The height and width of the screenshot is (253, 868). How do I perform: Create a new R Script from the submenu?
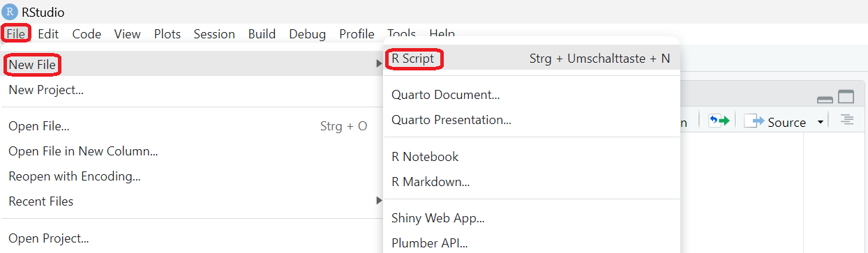click(x=531, y=59)
